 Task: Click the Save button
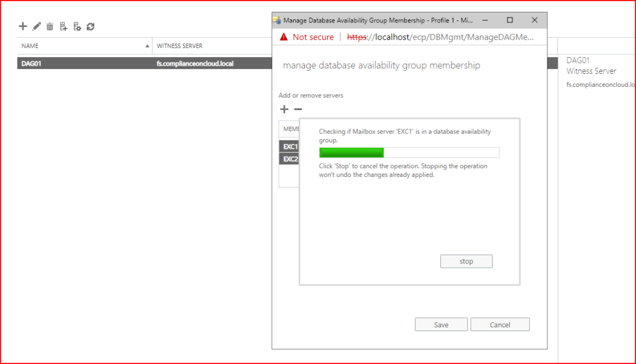pyautogui.click(x=441, y=325)
